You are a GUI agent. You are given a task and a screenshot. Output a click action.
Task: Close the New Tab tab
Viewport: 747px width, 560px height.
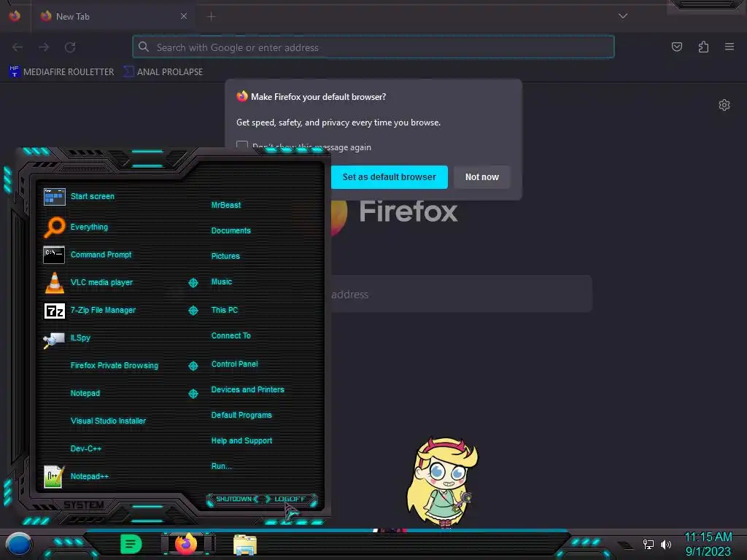184,16
